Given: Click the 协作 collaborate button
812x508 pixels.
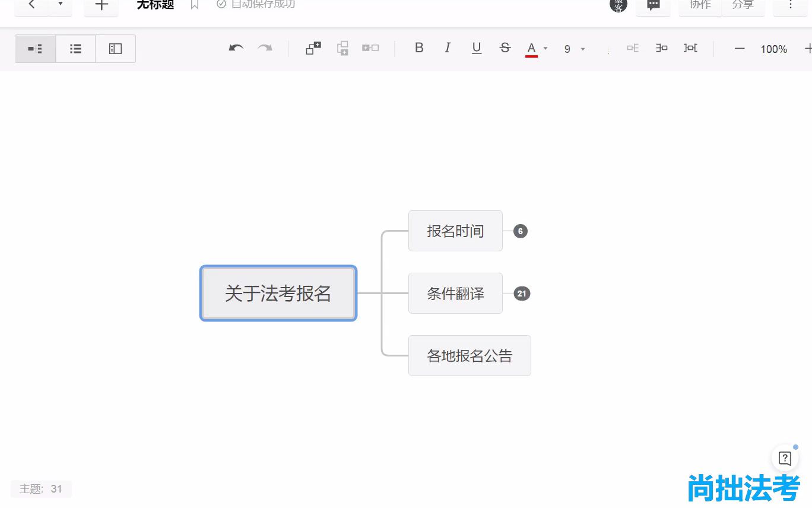Looking at the screenshot, I should pyautogui.click(x=700, y=5).
